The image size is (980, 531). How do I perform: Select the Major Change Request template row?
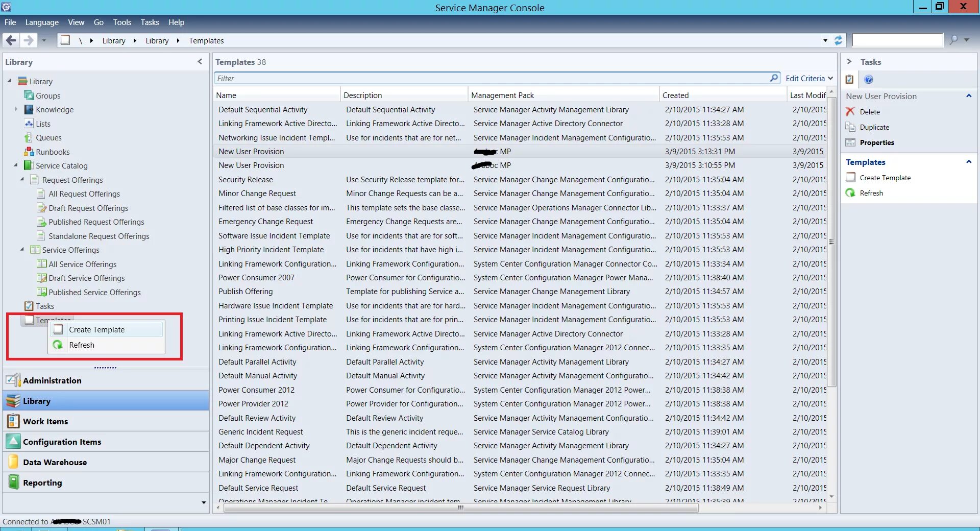(520, 460)
